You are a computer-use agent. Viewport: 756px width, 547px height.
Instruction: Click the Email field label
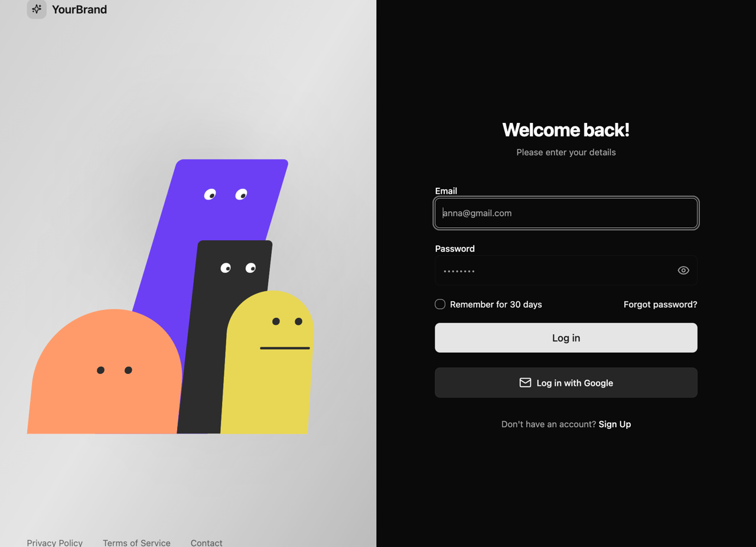446,191
